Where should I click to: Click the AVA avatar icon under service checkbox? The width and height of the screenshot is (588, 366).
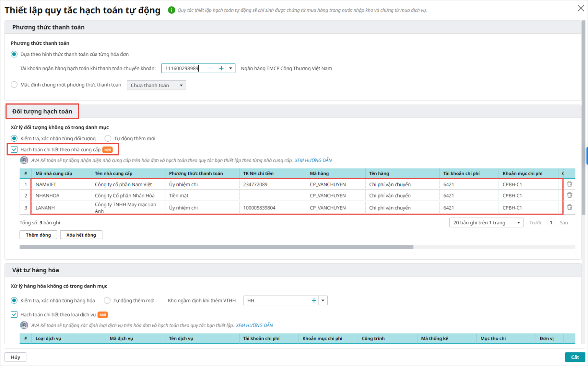24,325
